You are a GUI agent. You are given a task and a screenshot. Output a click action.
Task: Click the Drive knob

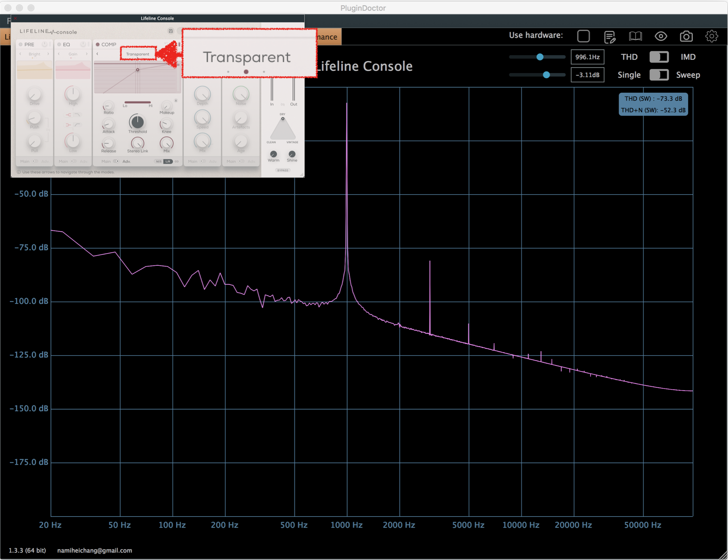point(34,94)
